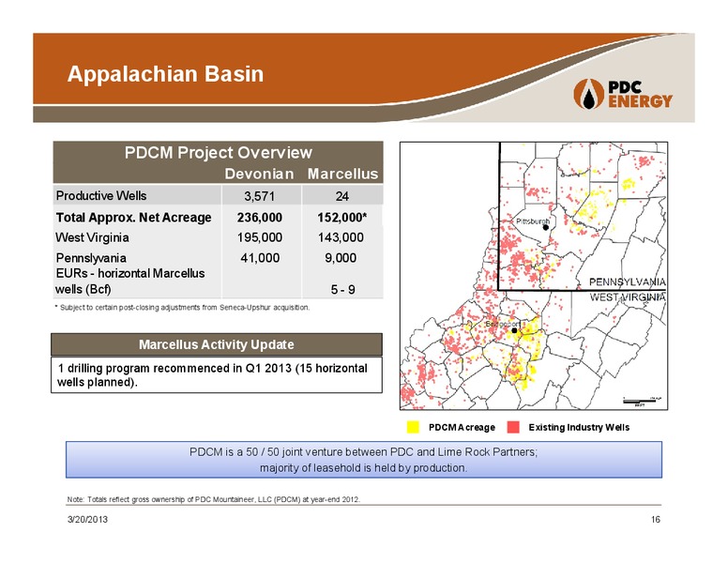This screenshot has width=728, height=563.
Task: Click the '3/20/2013' date footer
Action: pos(87,519)
